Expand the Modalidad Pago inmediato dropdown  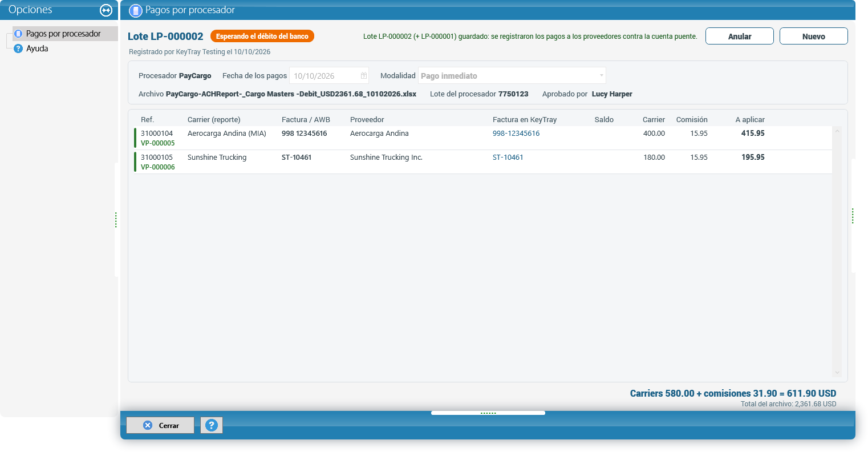tap(601, 75)
